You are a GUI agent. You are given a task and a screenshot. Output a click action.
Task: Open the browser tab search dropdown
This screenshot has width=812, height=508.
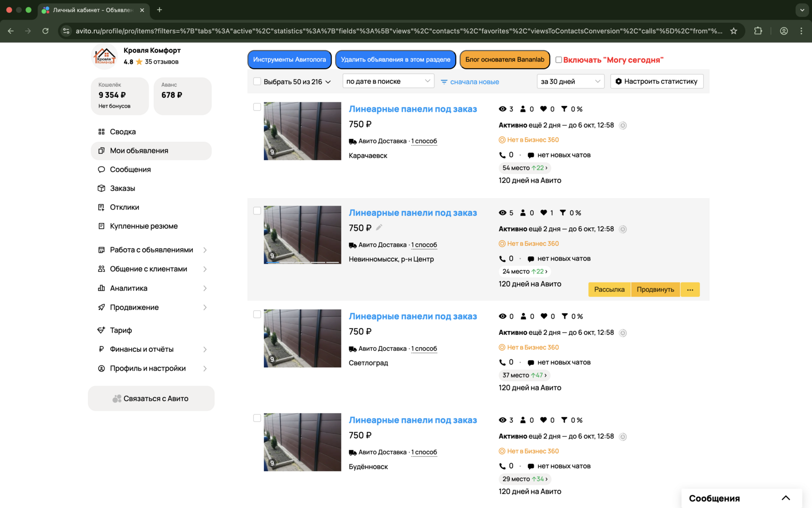tap(802, 10)
